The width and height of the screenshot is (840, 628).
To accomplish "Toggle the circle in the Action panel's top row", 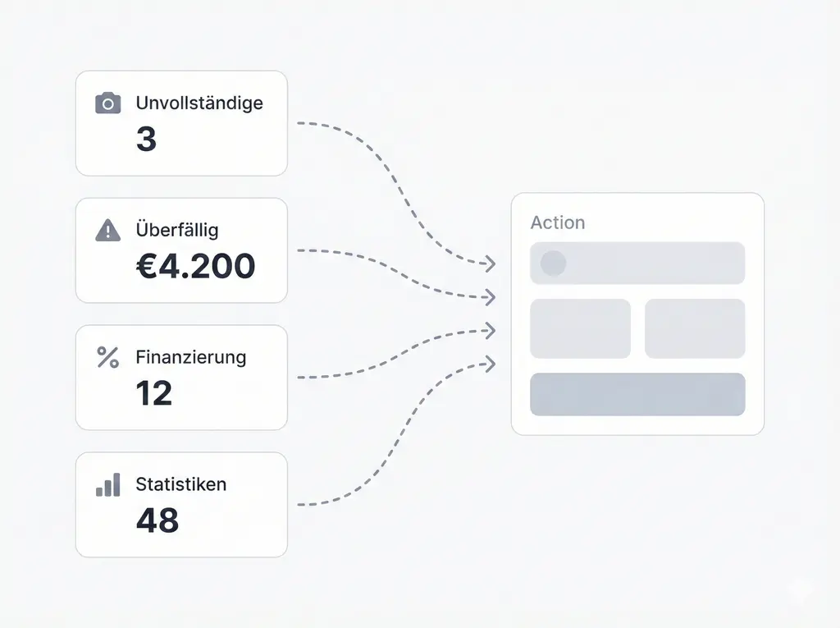I will (x=553, y=264).
